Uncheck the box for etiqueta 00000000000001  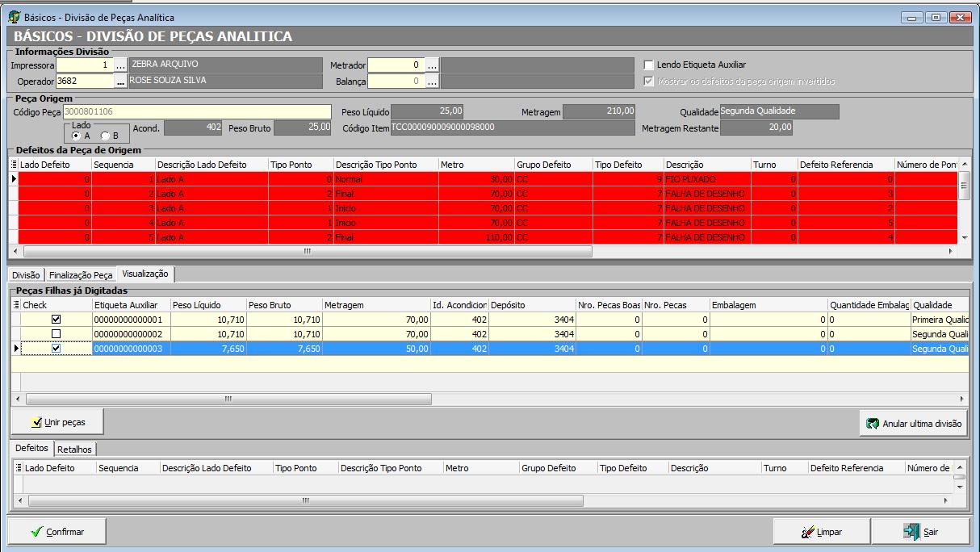tap(56, 320)
